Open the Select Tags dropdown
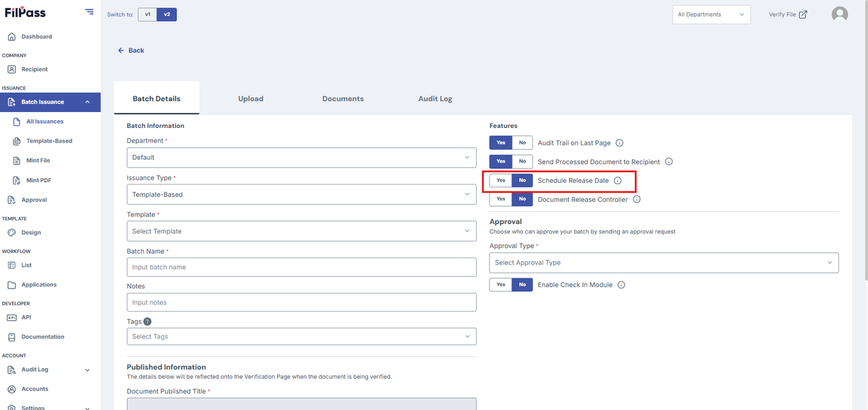 tap(302, 336)
